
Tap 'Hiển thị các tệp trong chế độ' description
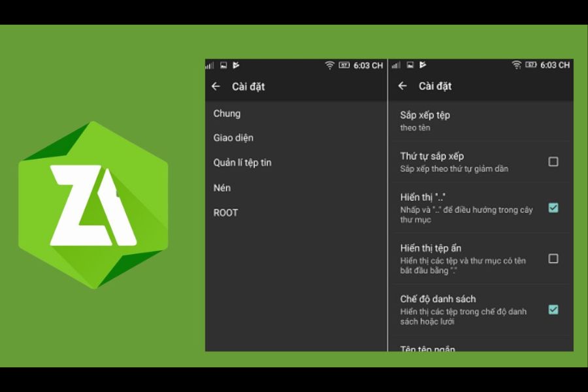463,316
